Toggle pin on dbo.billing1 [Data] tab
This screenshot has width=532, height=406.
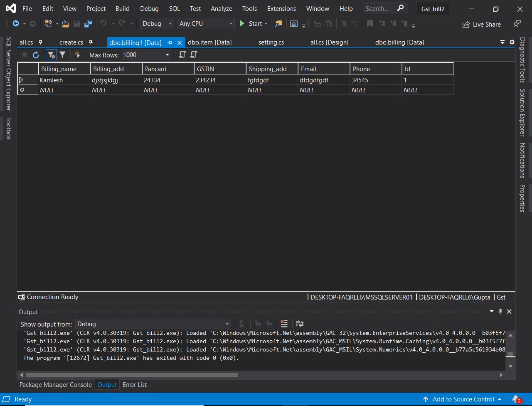coord(170,42)
